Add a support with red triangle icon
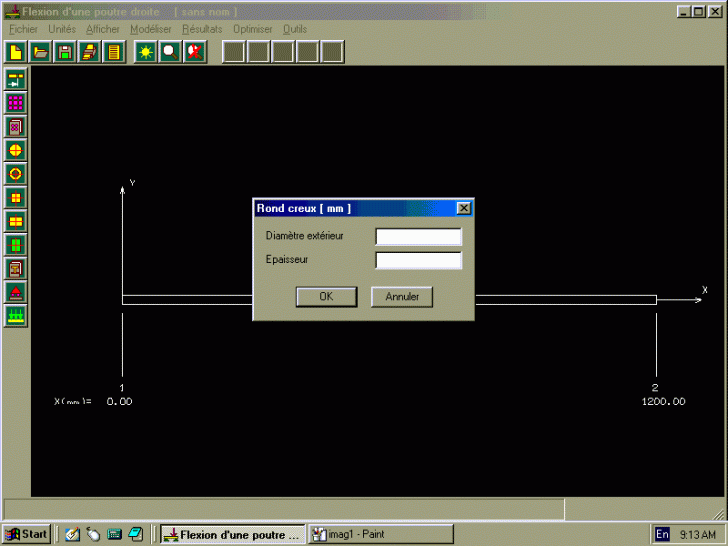 (16, 292)
